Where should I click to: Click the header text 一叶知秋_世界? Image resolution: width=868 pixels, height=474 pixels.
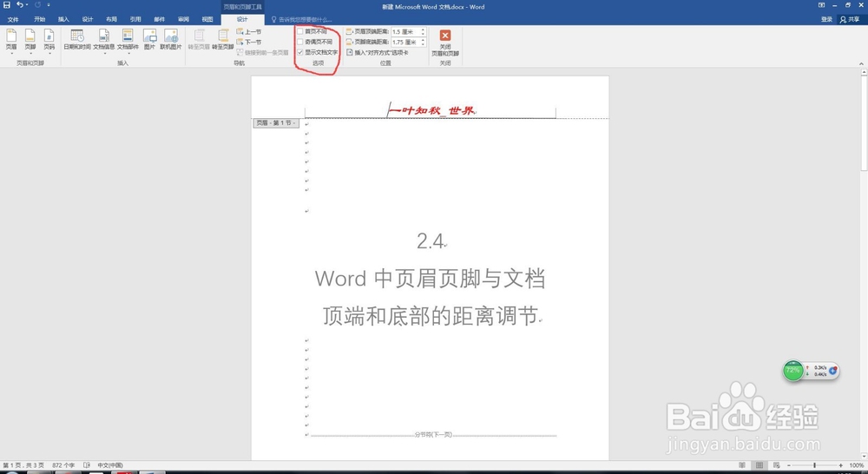tap(431, 111)
